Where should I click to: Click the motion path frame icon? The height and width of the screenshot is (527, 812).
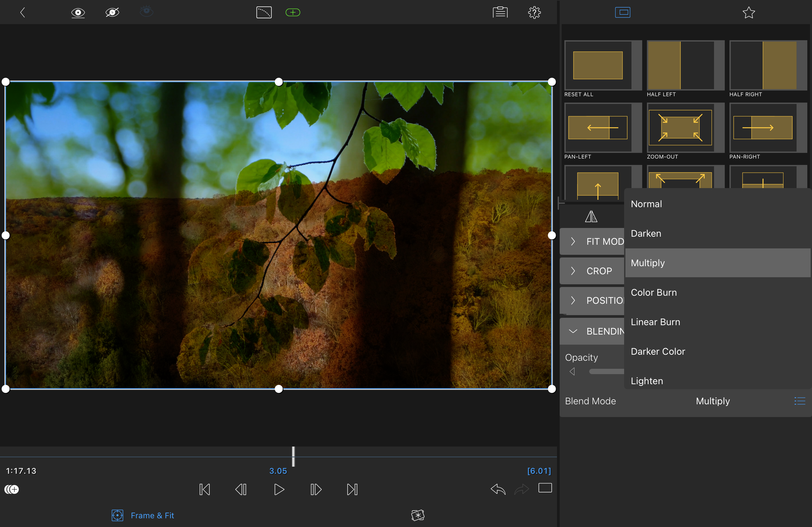point(264,13)
